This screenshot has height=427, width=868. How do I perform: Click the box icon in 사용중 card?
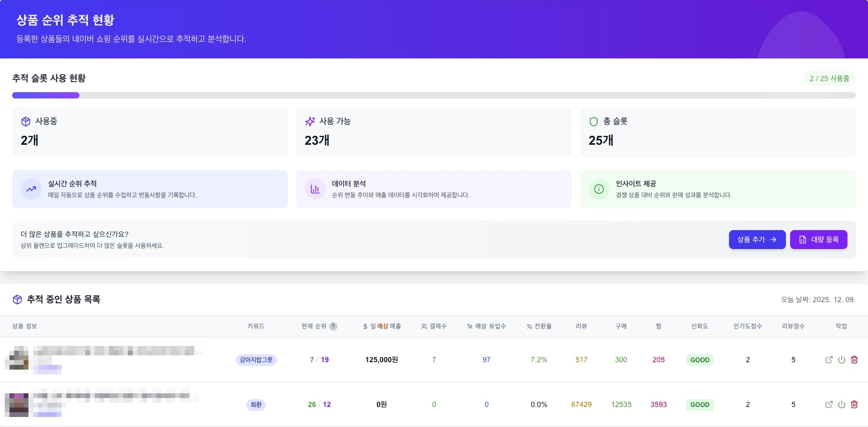pyautogui.click(x=25, y=122)
